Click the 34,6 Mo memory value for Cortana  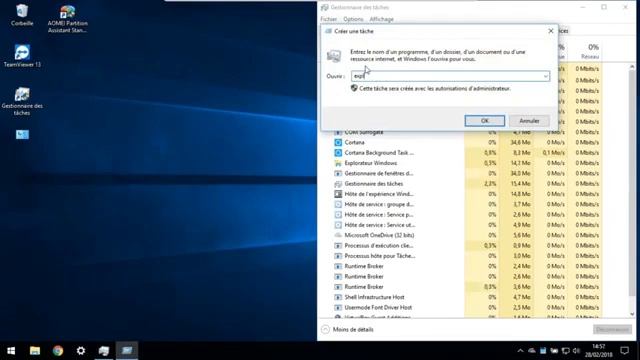click(520, 142)
